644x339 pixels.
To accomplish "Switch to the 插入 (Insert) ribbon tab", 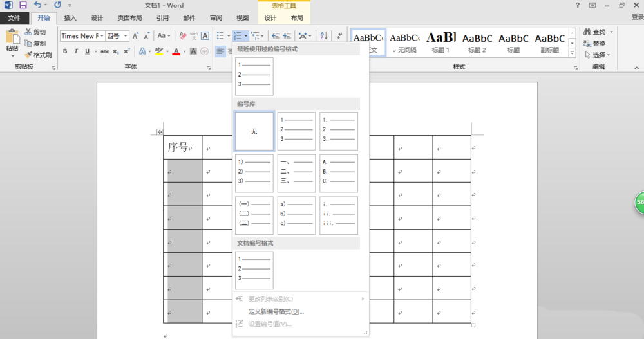I will [x=70, y=18].
